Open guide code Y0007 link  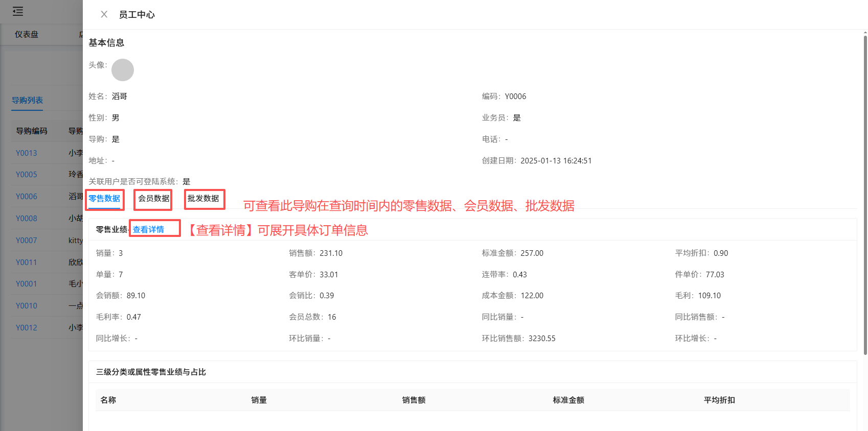[27, 240]
